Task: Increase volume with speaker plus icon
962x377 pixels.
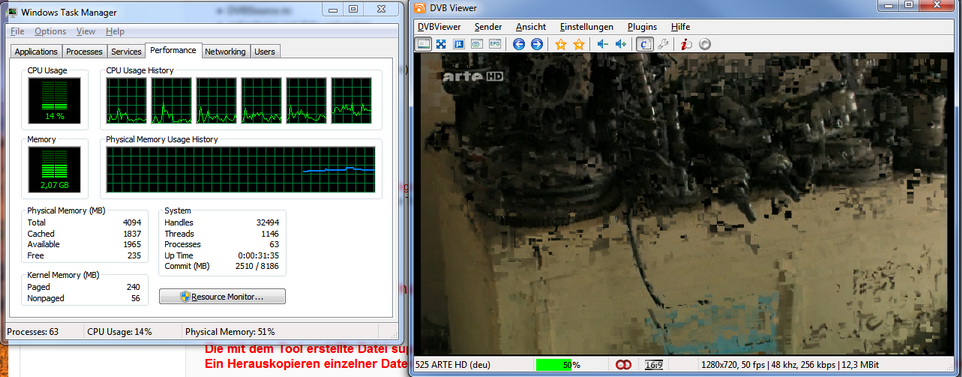Action: click(x=621, y=44)
